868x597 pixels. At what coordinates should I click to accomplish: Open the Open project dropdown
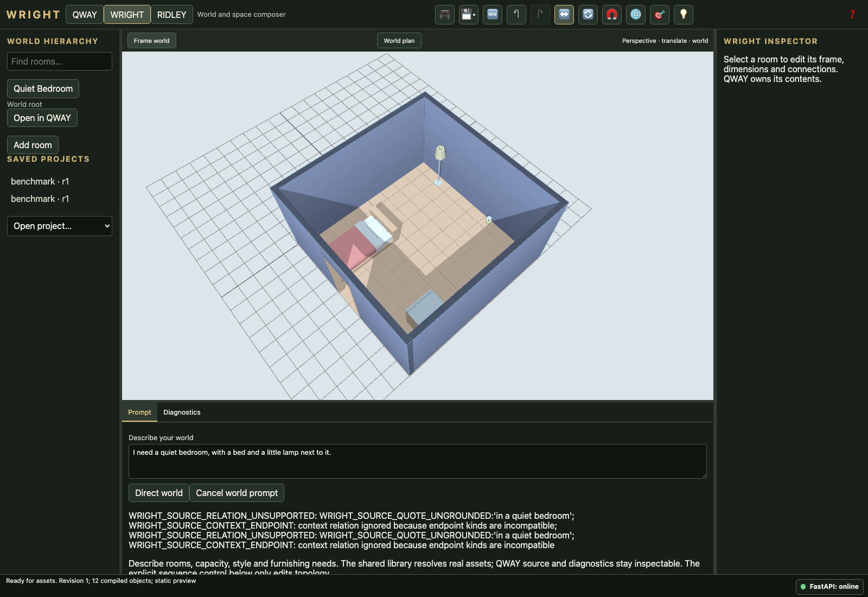60,226
